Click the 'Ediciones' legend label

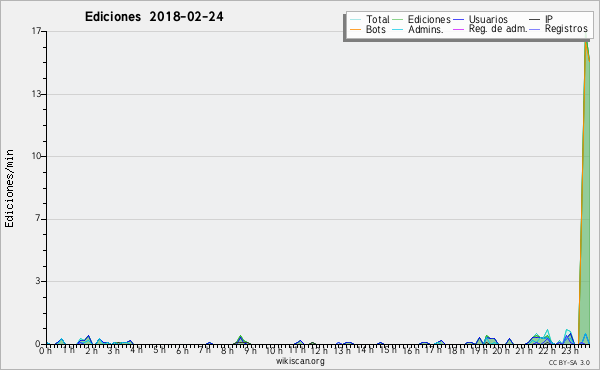(429, 19)
